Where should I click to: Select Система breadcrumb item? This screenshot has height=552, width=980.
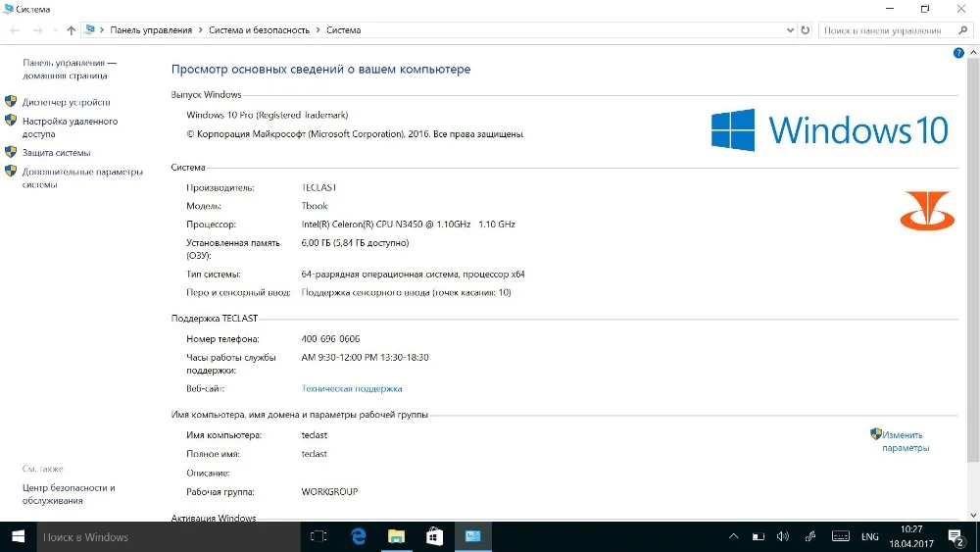[343, 30]
